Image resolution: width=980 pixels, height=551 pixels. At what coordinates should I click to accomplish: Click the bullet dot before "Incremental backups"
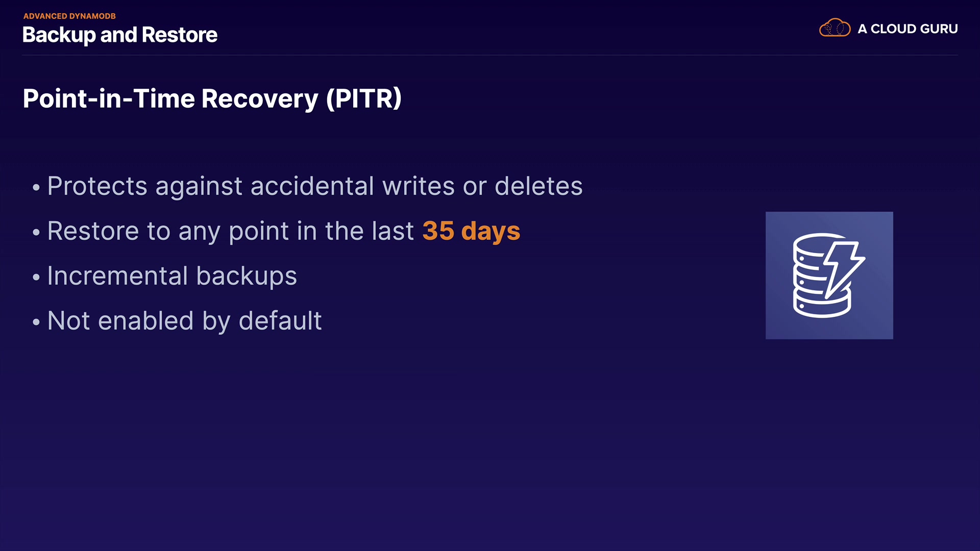(36, 278)
